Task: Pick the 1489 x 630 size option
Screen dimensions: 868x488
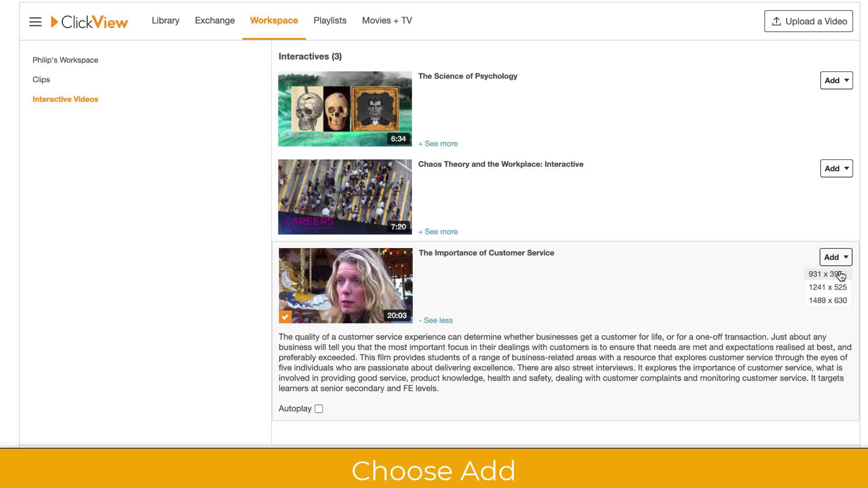Action: click(827, 300)
